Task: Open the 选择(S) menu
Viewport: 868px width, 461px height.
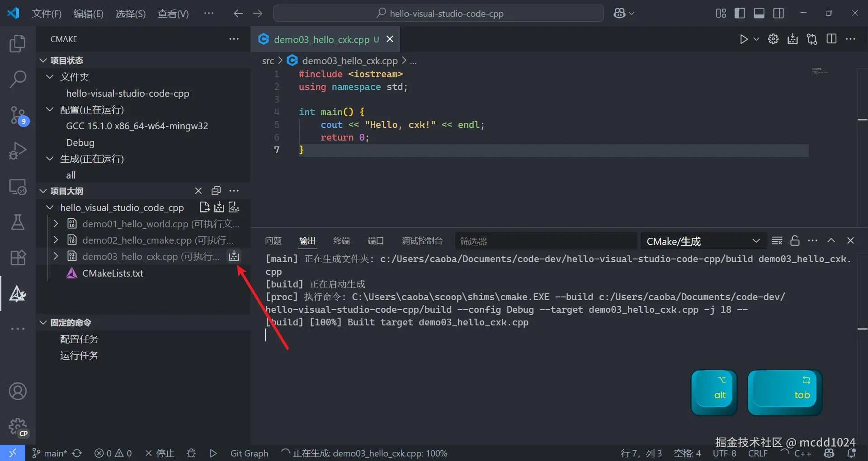Action: 131,14
